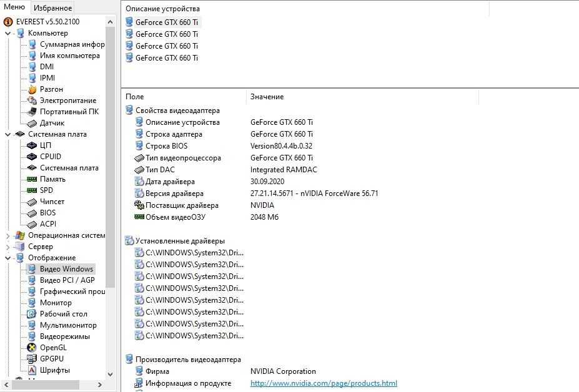Open Графический процессор tree item
Image resolution: width=579 pixels, height=392 pixels.
[x=72, y=292]
